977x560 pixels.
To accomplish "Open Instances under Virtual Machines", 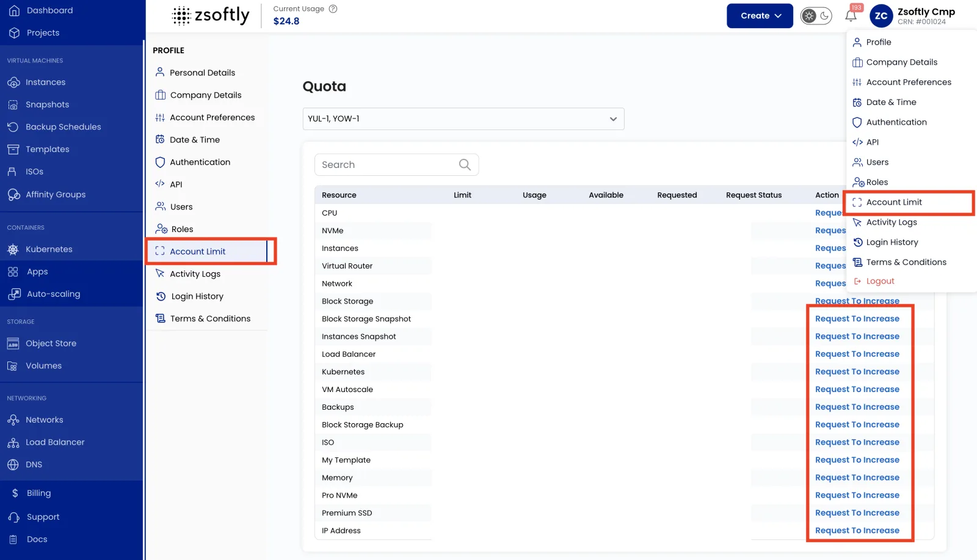I will (x=36, y=82).
